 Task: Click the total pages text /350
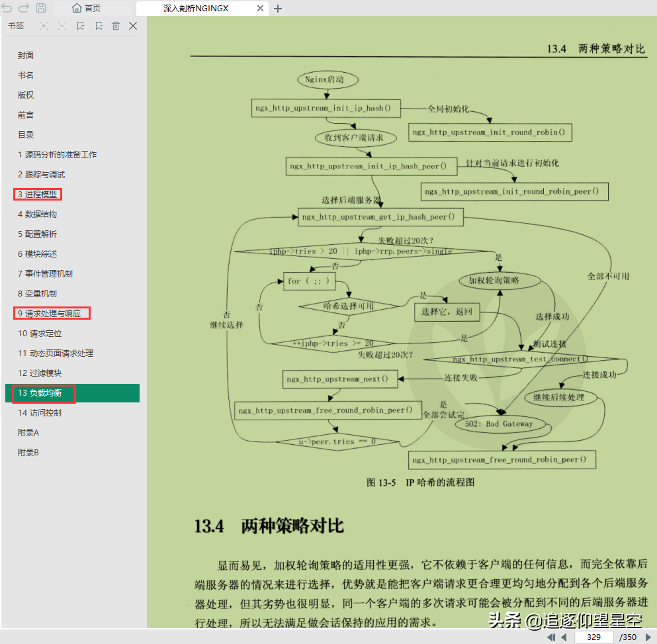click(x=628, y=637)
